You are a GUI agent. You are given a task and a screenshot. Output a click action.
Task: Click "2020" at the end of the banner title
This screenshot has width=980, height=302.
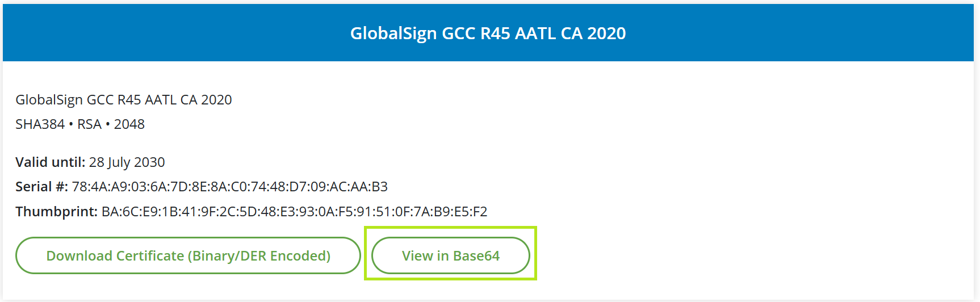[606, 33]
